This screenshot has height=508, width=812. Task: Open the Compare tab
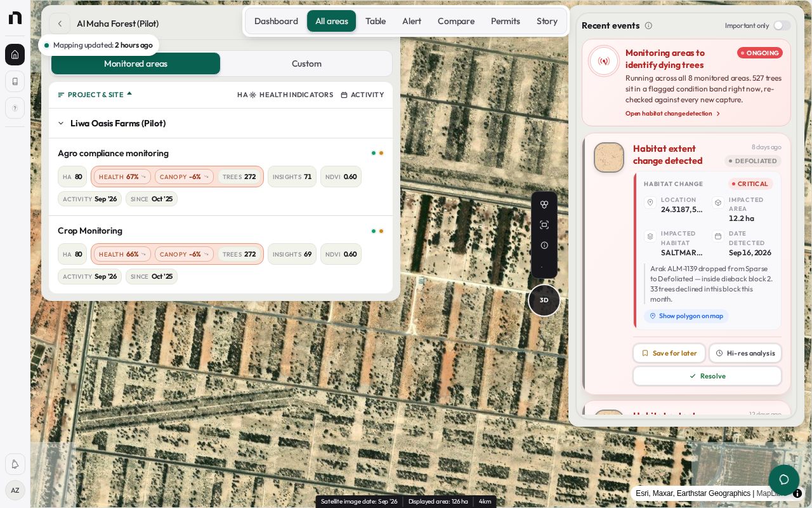click(456, 21)
